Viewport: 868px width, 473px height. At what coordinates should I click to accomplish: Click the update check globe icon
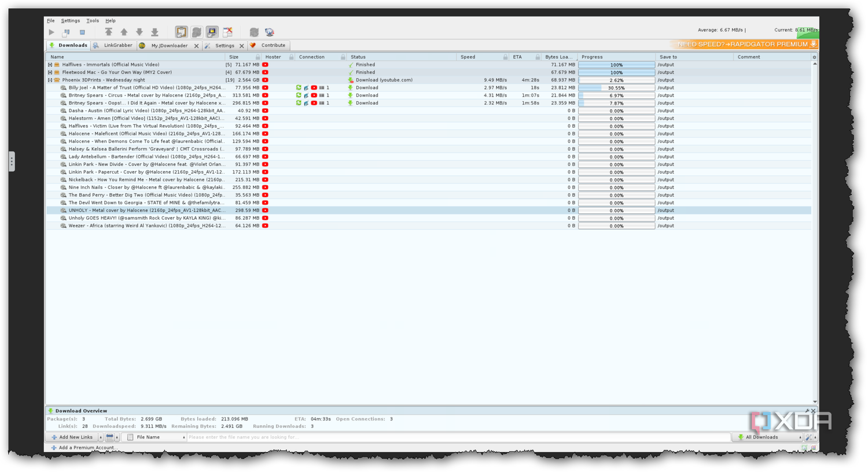click(270, 32)
